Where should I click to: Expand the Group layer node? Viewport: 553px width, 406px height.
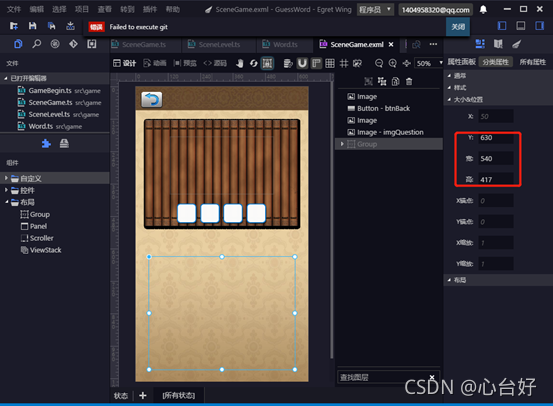[x=342, y=144]
